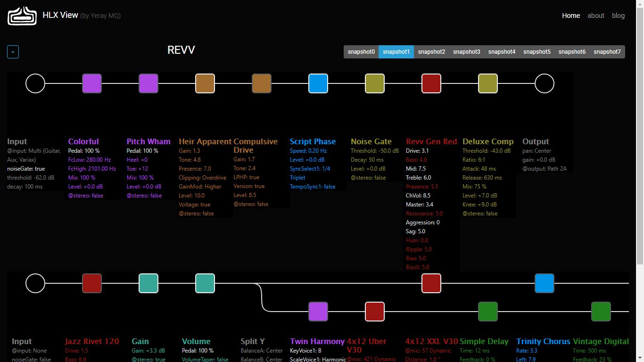Select the purple Twin Harmony block square
The height and width of the screenshot is (362, 644).
[318, 312]
